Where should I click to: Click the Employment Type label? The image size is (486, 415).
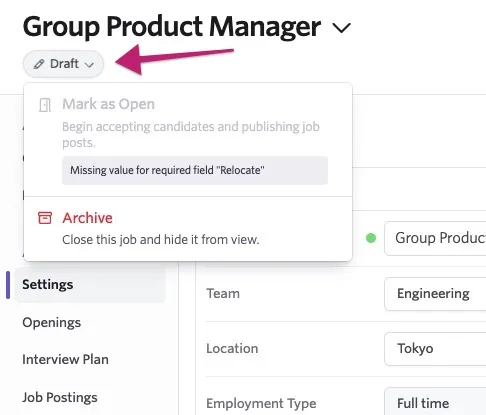pyautogui.click(x=261, y=404)
